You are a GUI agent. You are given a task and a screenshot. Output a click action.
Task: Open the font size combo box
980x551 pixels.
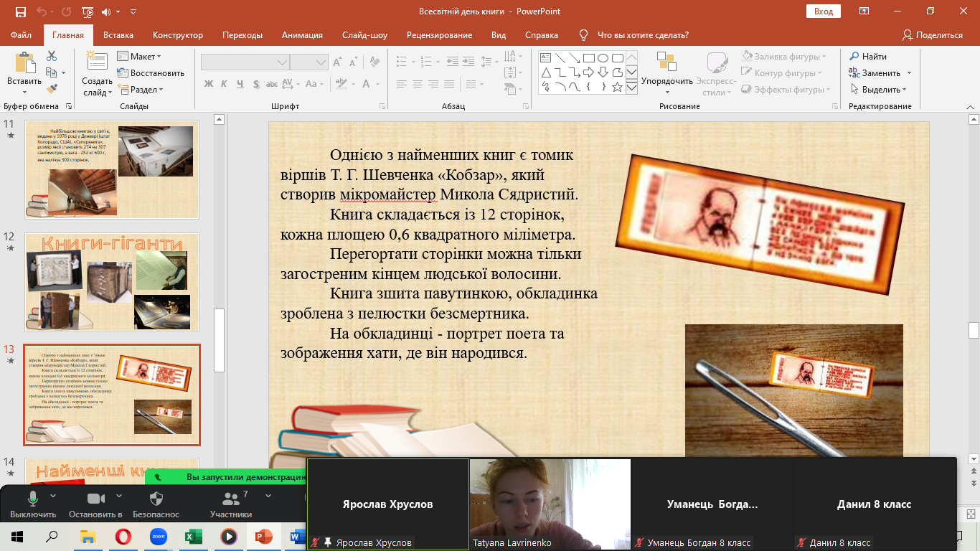(310, 62)
